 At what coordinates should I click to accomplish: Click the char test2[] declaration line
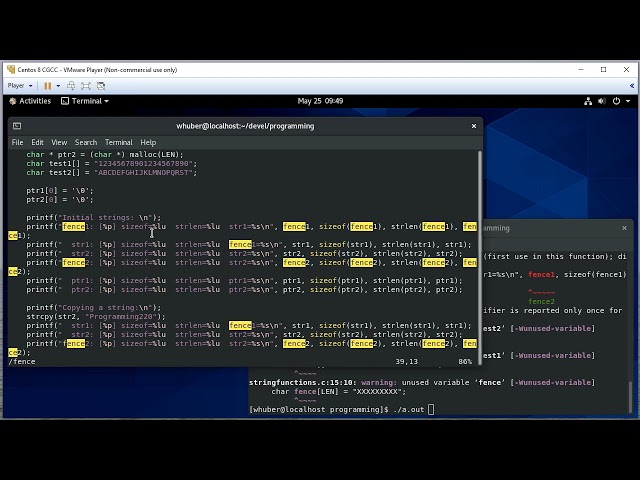(x=111, y=173)
